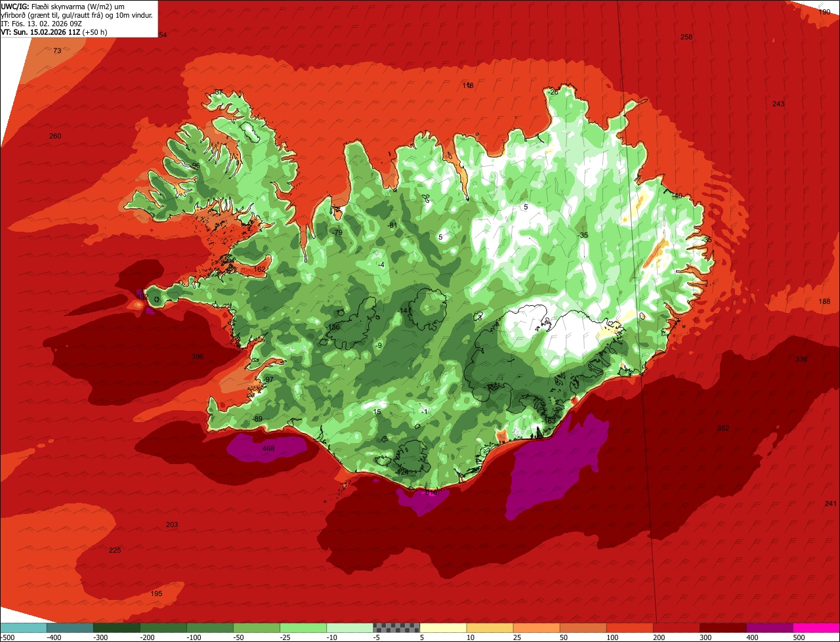Image resolution: width=840 pixels, height=642 pixels.
Task: Click the pale yellow swatch from 5 to 10
Action: (x=443, y=628)
